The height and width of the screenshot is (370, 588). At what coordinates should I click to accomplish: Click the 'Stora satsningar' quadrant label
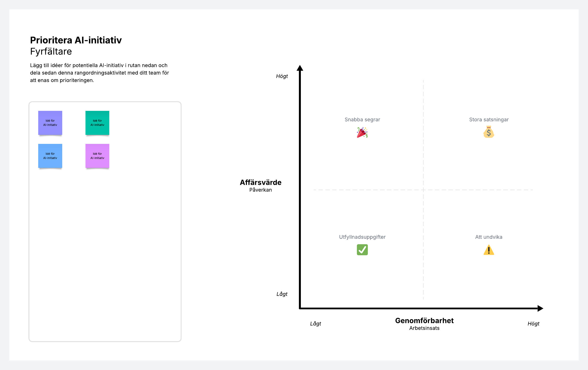[489, 120]
